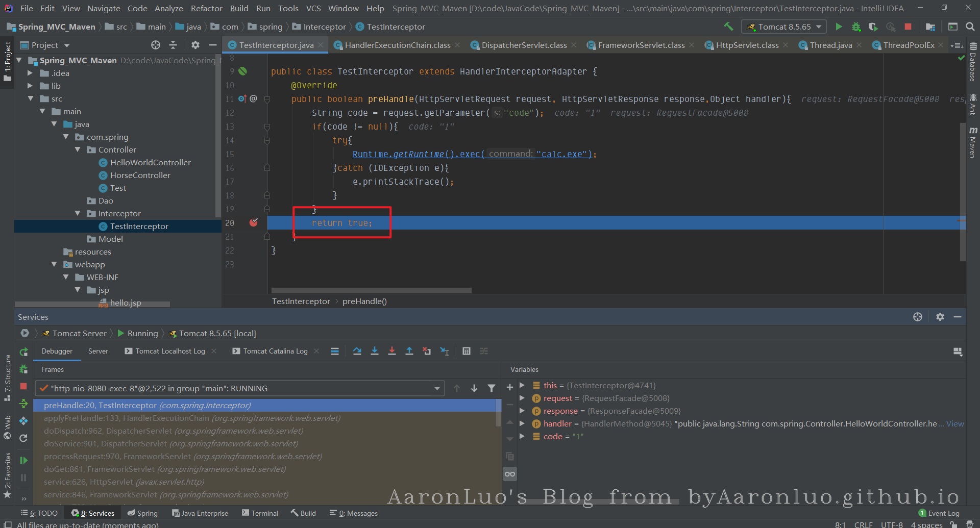Select applyPreHandle:133 frame in stack
The image size is (980, 528).
264,418
